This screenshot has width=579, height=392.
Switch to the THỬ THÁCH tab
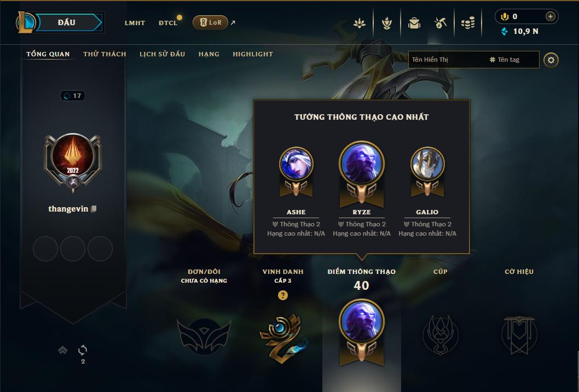pos(105,54)
